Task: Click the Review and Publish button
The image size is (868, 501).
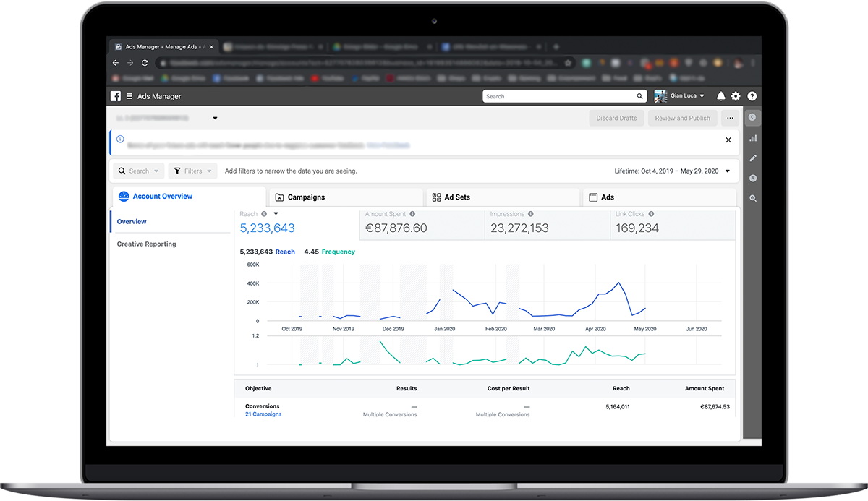Action: tap(683, 118)
